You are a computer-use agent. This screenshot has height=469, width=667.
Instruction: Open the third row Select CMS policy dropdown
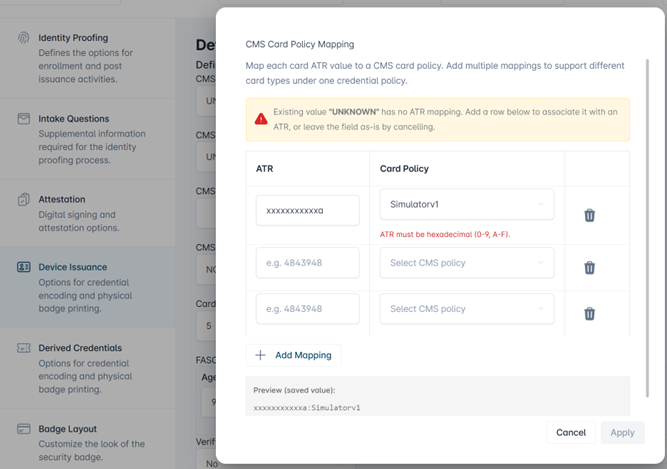click(467, 309)
